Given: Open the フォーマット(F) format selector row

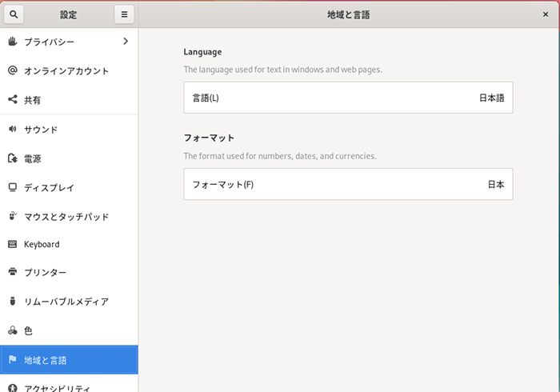Looking at the screenshot, I should [x=348, y=184].
